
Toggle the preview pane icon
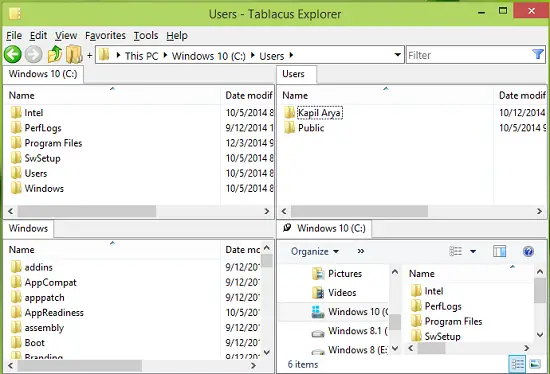[499, 251]
